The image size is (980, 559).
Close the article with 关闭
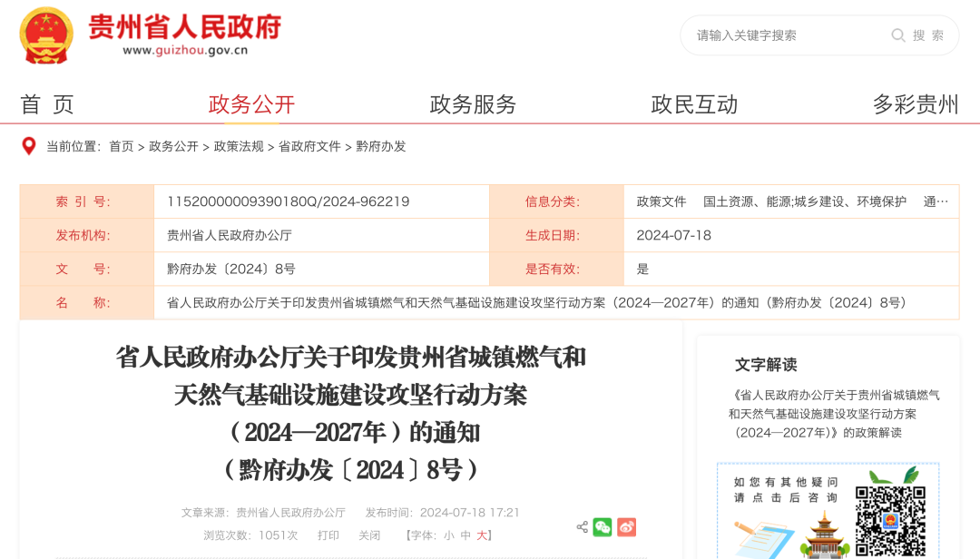[368, 535]
